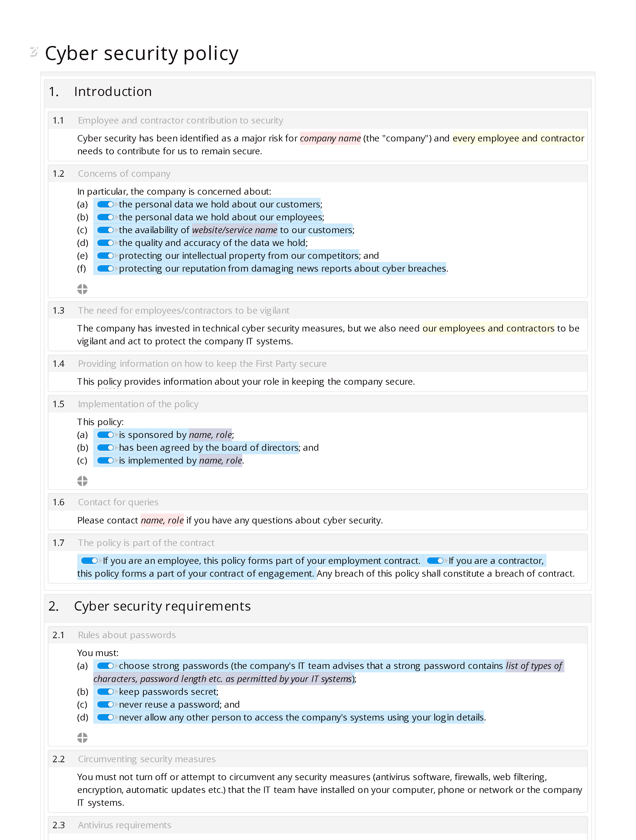
Task: Click the add clause icon in section 2.1
Action: click(x=82, y=735)
